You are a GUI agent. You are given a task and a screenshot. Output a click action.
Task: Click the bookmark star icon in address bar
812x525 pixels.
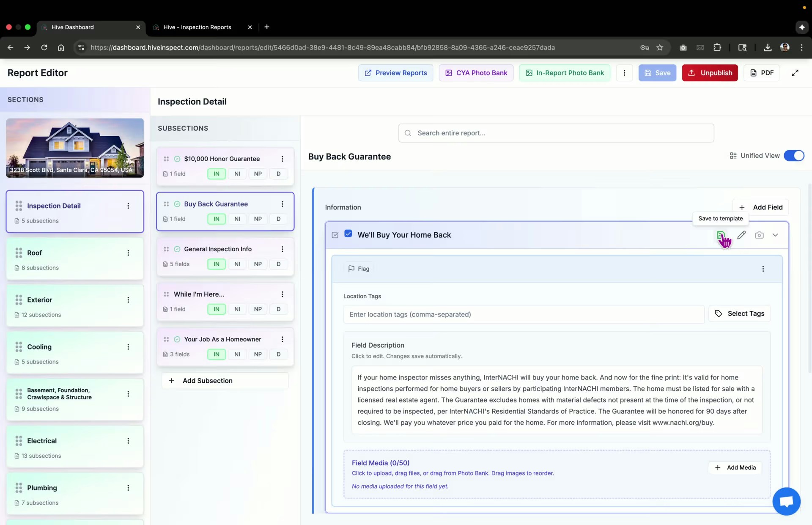click(x=660, y=47)
